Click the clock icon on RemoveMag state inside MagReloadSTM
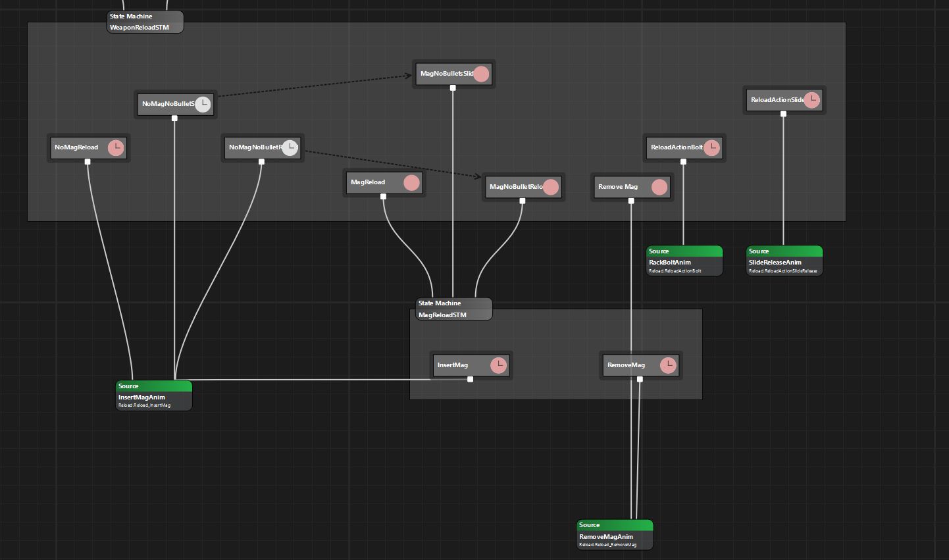The height and width of the screenshot is (560, 949). click(668, 365)
